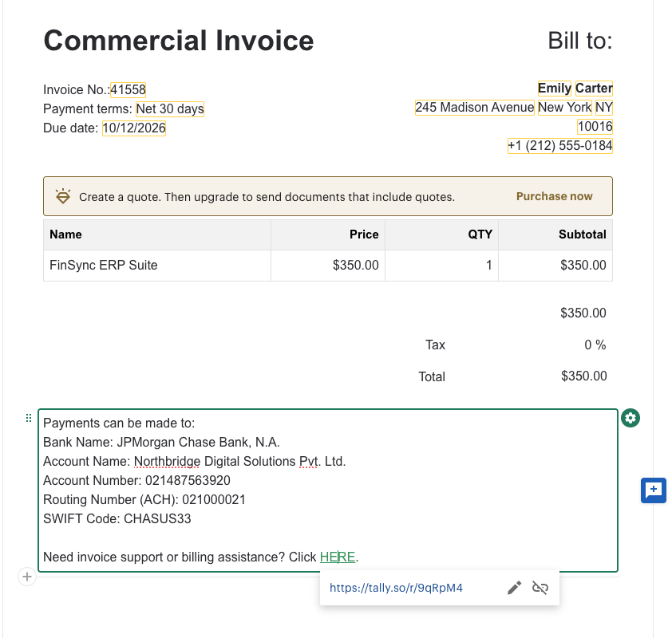Viewport: 672px width, 638px height.
Task: Select the 245 Madison Avenue address field
Action: pos(474,107)
